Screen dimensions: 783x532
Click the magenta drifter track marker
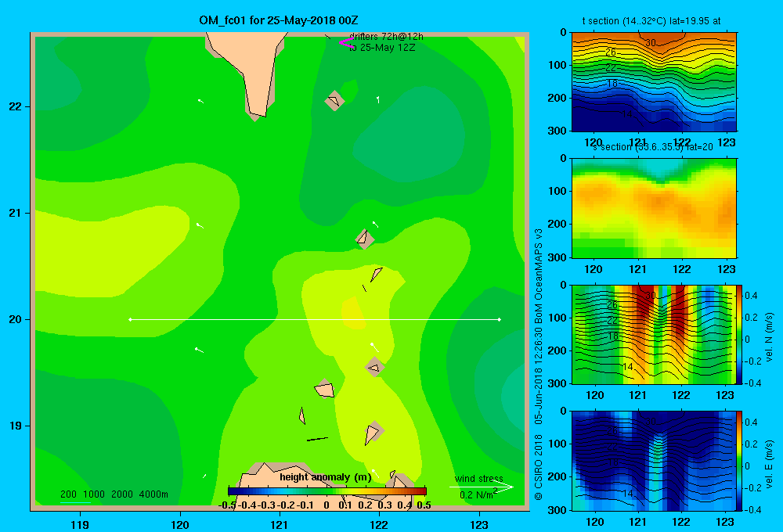pos(347,43)
